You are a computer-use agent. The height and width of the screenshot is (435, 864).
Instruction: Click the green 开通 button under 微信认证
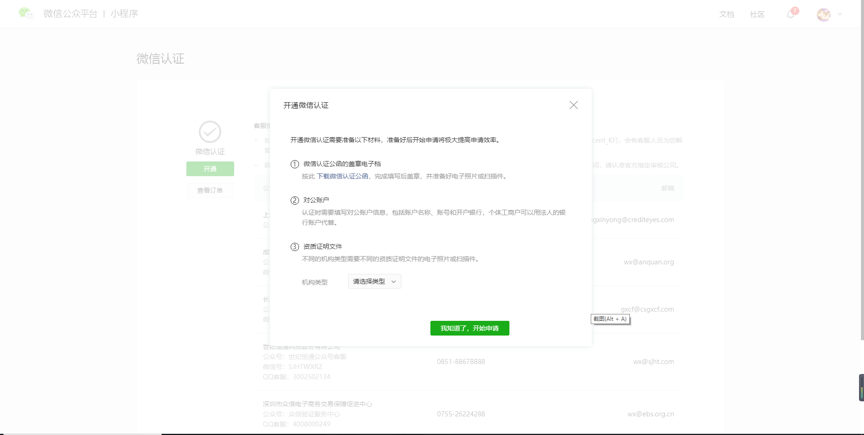coord(210,169)
